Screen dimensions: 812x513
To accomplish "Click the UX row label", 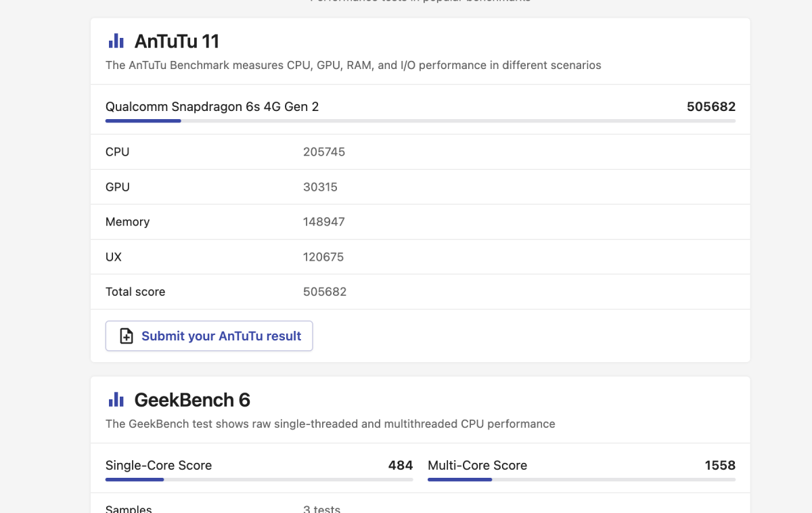I will 114,257.
